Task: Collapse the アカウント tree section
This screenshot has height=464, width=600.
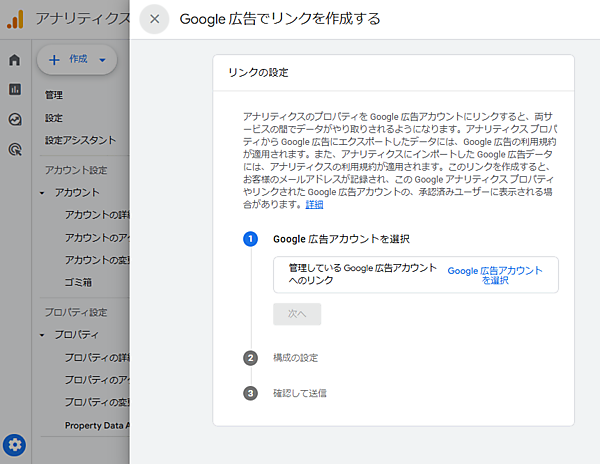Action: (42, 192)
